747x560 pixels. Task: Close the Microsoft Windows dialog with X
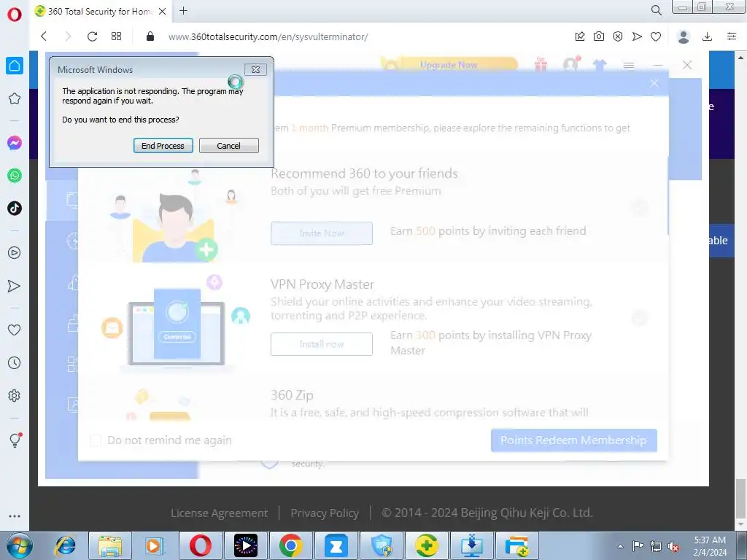255,69
